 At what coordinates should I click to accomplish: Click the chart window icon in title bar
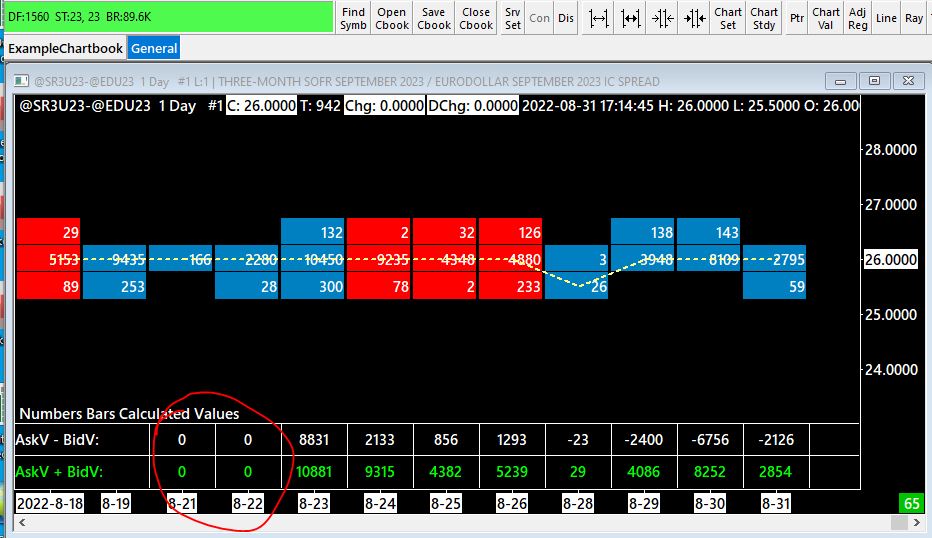(x=22, y=81)
